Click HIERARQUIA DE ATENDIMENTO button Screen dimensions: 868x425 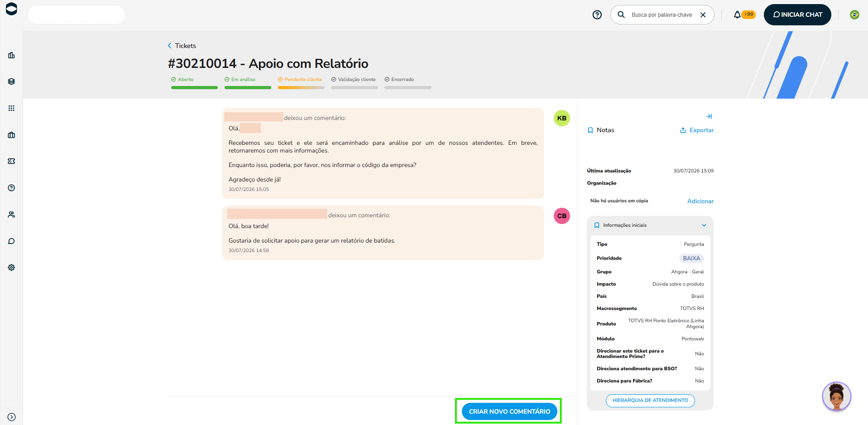pos(650,401)
